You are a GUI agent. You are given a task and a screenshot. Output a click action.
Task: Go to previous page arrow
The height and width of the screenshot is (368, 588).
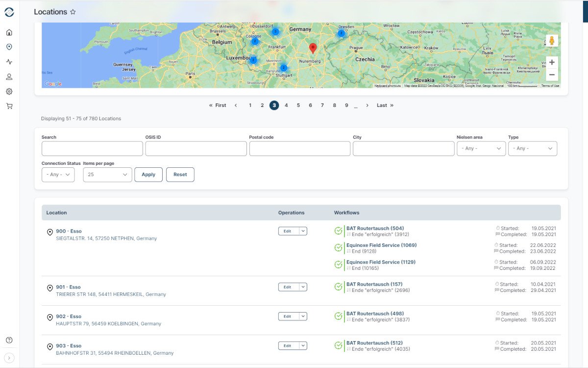tap(236, 105)
